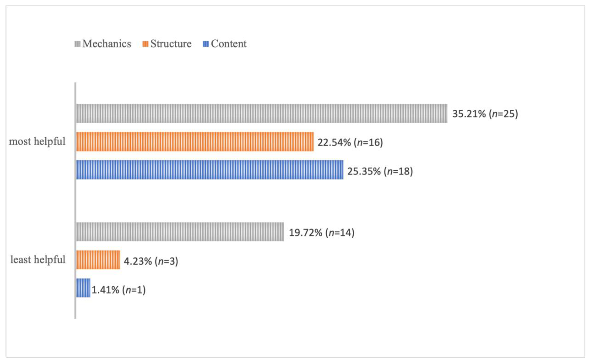This screenshot has height=364, width=589.
Task: Click the blue Content legend swatch
Action: point(205,44)
